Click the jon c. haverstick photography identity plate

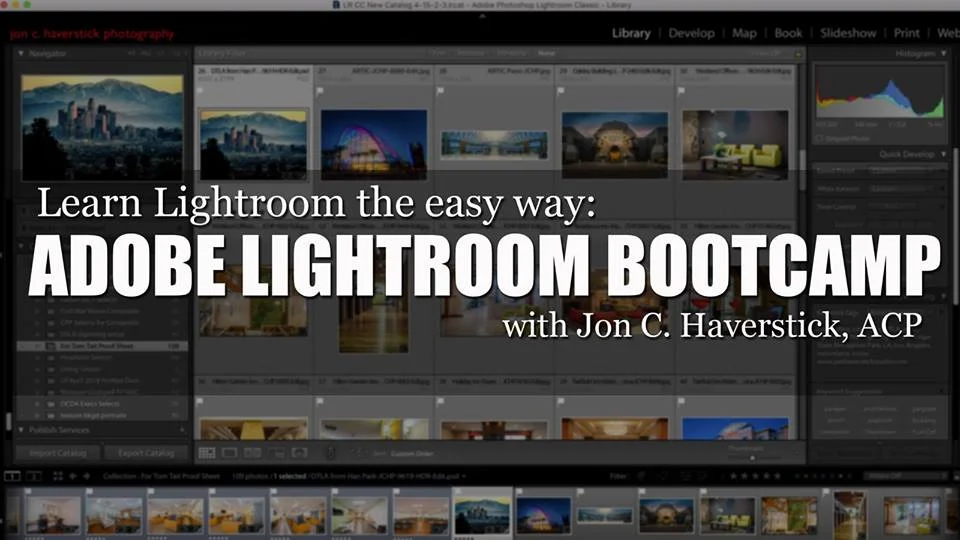click(x=92, y=34)
